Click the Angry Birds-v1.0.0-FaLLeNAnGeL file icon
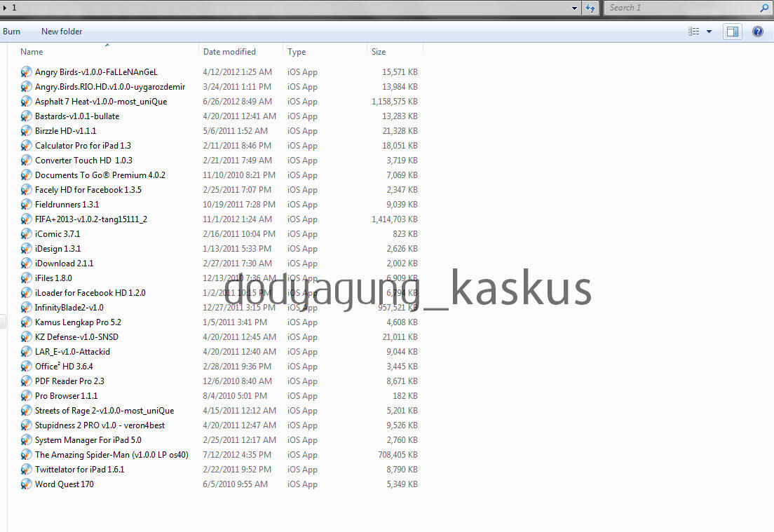774x532 pixels. pos(26,72)
